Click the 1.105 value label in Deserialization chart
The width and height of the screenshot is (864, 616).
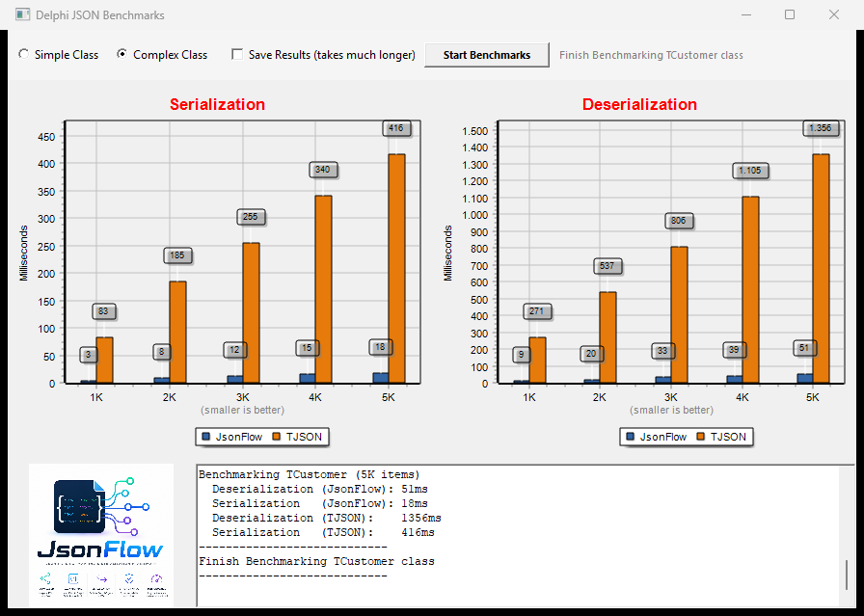pyautogui.click(x=749, y=171)
